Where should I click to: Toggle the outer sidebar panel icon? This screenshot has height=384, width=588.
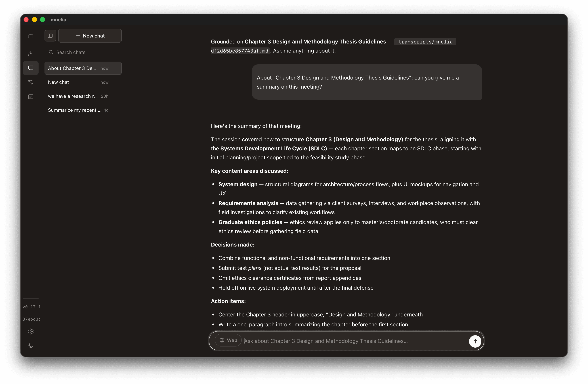tap(31, 36)
